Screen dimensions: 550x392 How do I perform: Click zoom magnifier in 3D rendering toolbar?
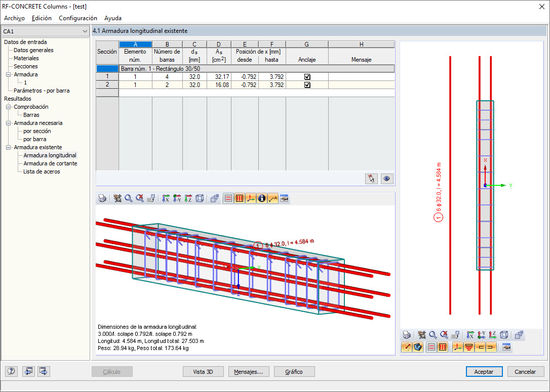(x=128, y=199)
